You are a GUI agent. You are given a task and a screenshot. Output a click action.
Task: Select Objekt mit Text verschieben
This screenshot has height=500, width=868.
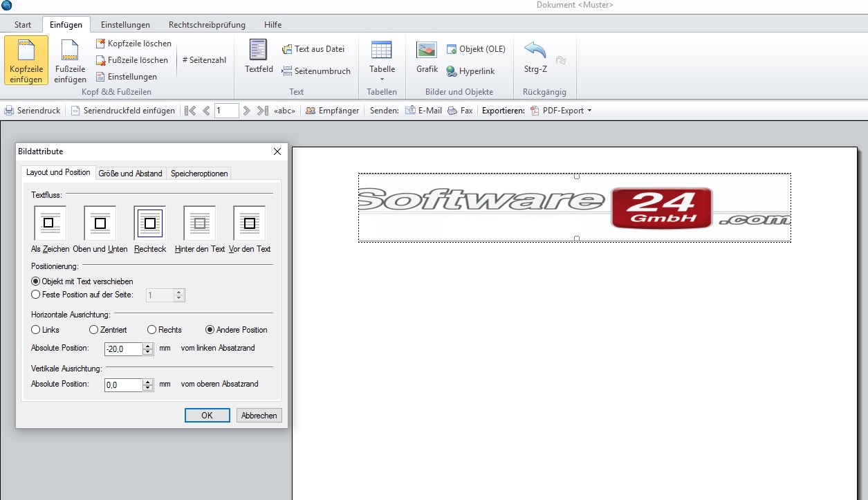(82, 281)
